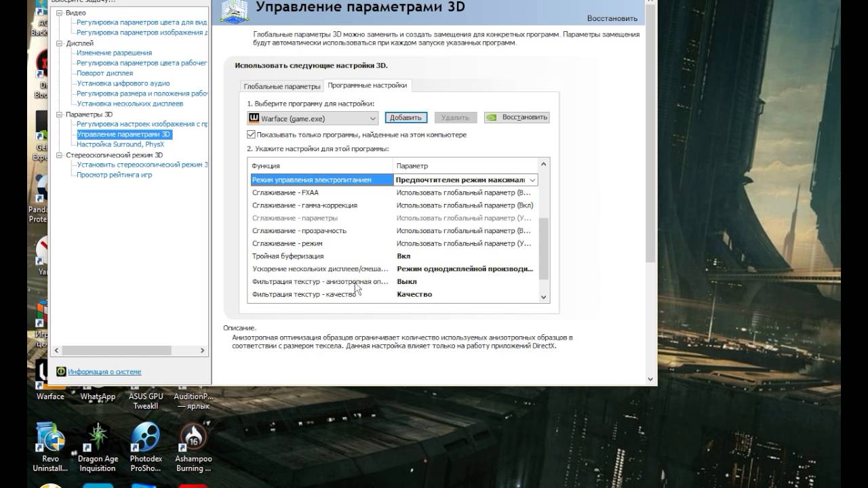868x488 pixels.
Task: Select the Сглаживание - прозрачность row
Action: (x=393, y=230)
